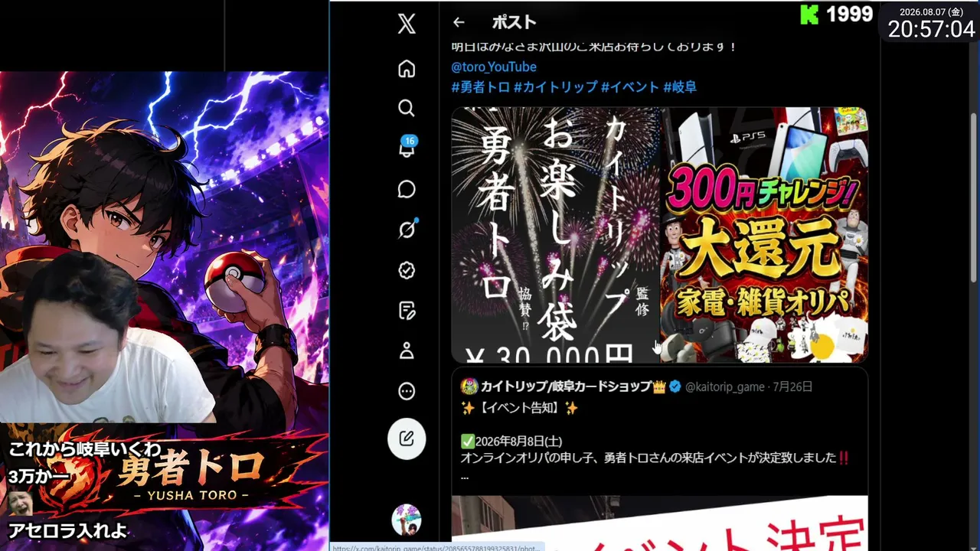
Task: Click the ポスト page heading
Action: pyautogui.click(x=514, y=22)
